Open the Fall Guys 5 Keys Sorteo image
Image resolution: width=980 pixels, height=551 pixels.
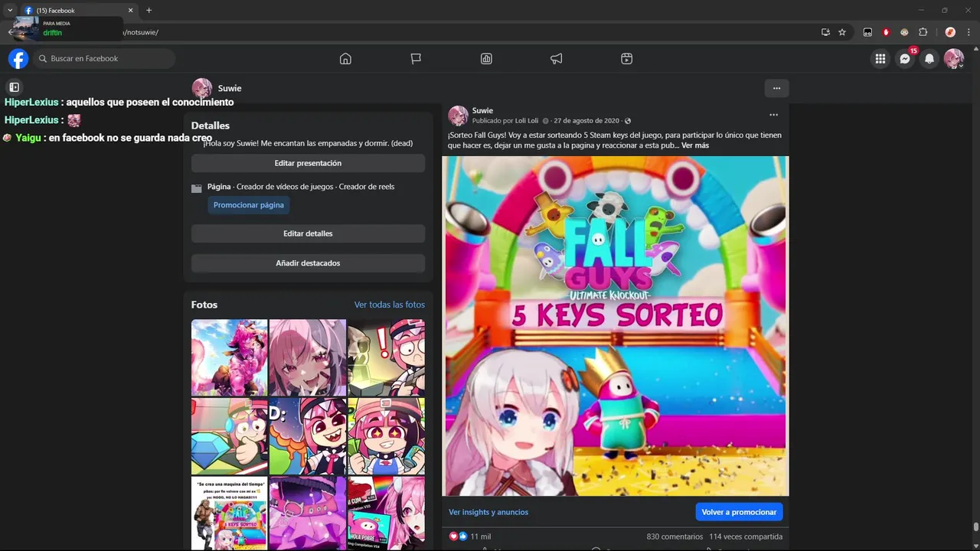pos(615,326)
